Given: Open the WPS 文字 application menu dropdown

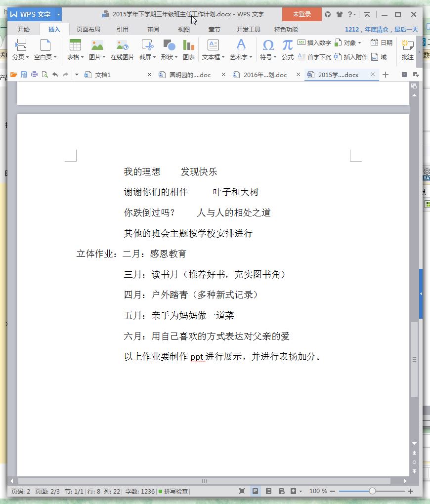Looking at the screenshot, I should coord(58,14).
